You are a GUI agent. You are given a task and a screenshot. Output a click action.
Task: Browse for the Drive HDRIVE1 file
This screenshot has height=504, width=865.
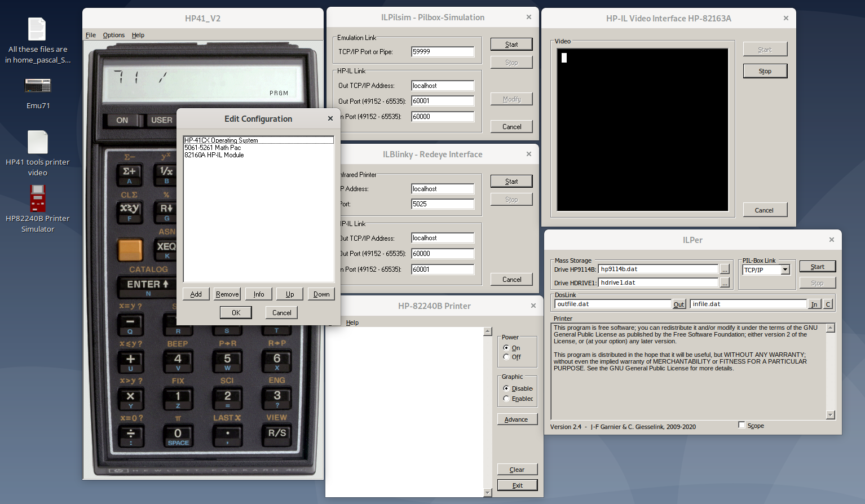click(x=725, y=283)
